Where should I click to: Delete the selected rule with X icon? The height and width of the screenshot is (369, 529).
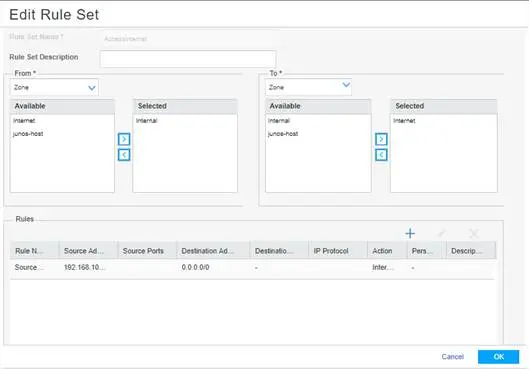click(474, 233)
